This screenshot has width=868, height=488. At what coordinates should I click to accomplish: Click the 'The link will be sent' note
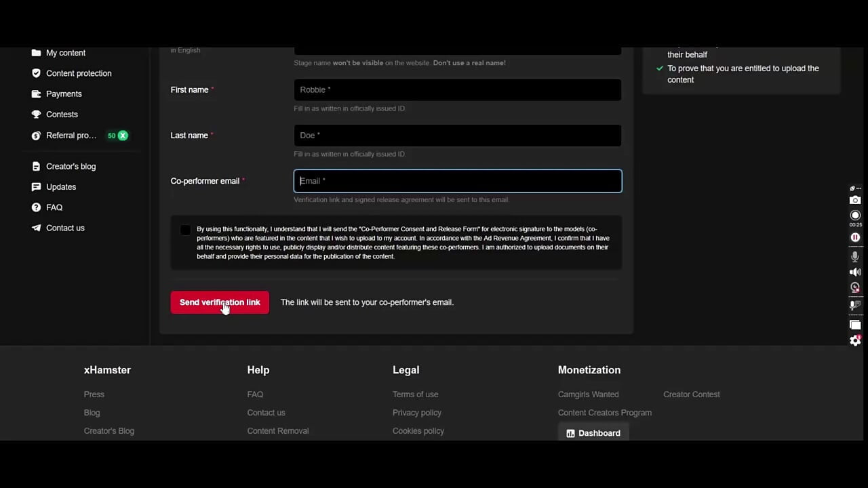pos(367,302)
